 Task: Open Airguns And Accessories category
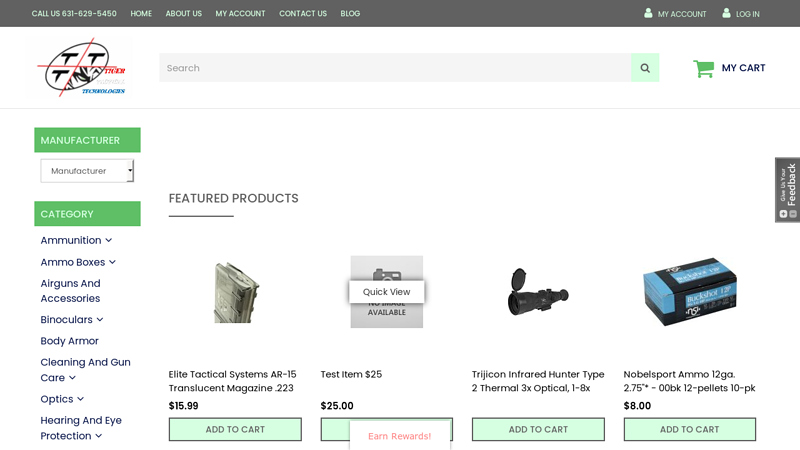(x=70, y=291)
